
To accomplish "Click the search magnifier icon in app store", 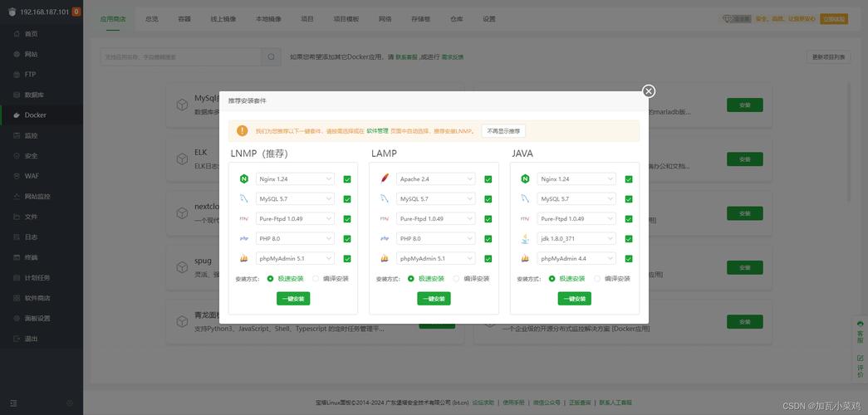I will coord(271,56).
